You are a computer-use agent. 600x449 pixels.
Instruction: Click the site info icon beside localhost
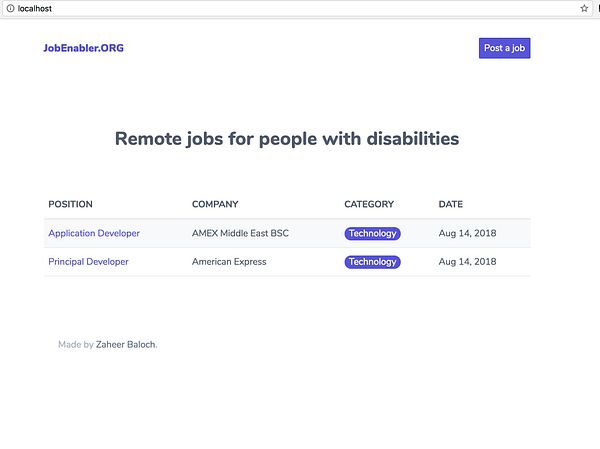10,8
